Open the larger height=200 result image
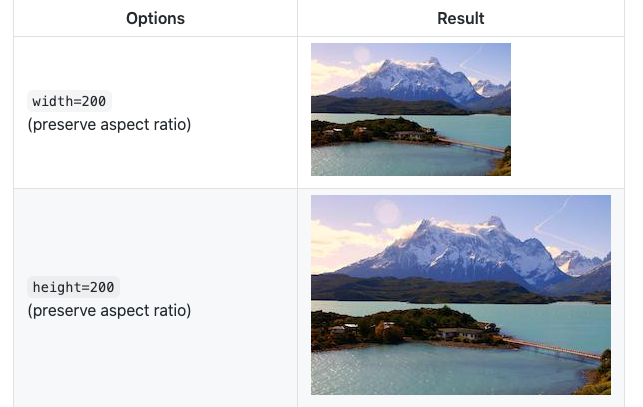643x407 pixels. pyautogui.click(x=461, y=294)
